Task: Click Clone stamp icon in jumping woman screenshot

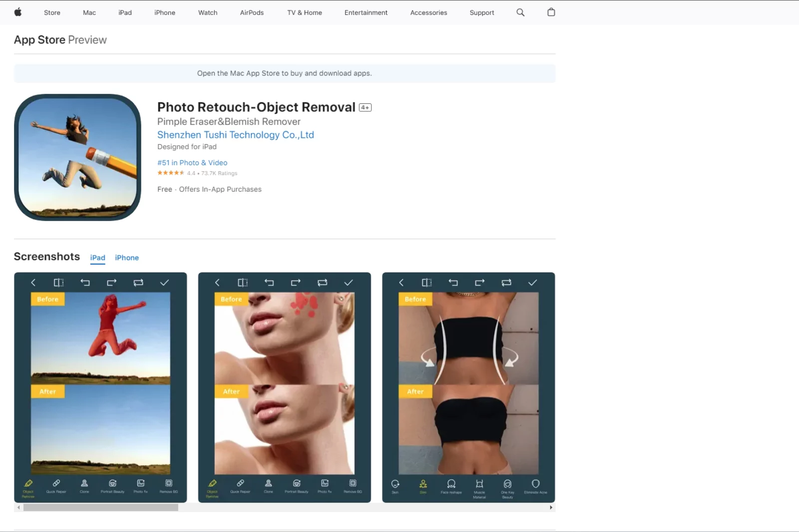Action: click(84, 483)
